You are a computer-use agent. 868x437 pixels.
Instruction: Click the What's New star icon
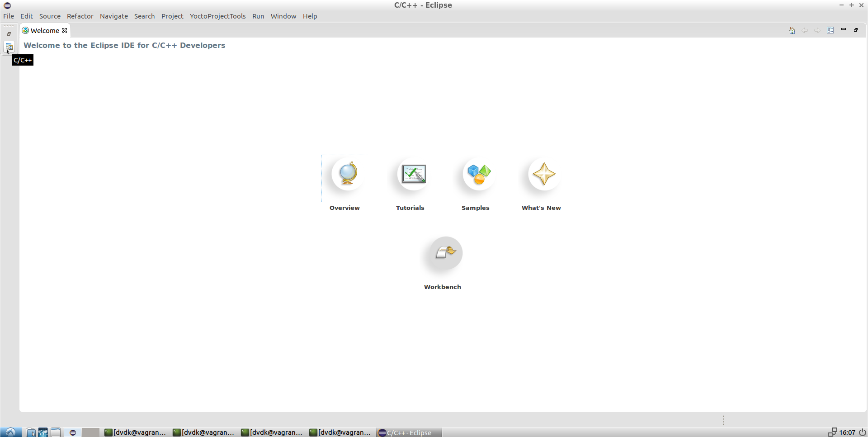click(x=544, y=174)
